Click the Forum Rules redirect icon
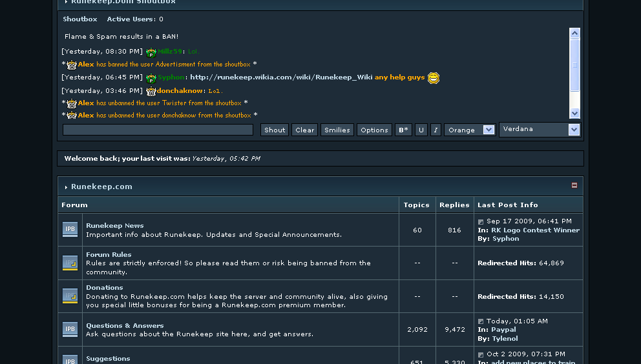This screenshot has width=641, height=364. click(x=70, y=263)
